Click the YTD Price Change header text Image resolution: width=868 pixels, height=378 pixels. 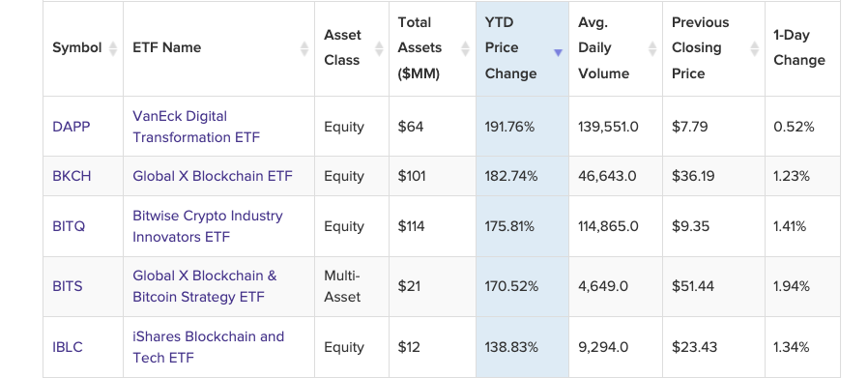coord(511,48)
